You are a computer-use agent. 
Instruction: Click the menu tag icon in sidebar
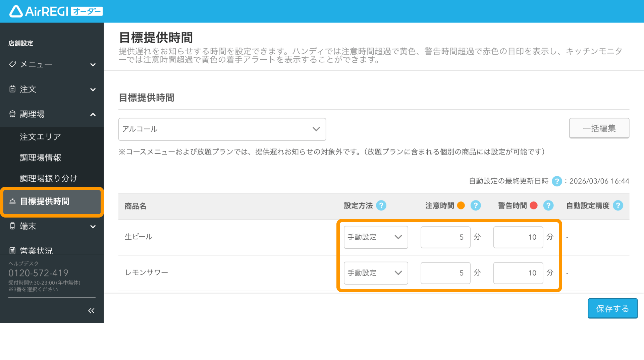coord(12,64)
